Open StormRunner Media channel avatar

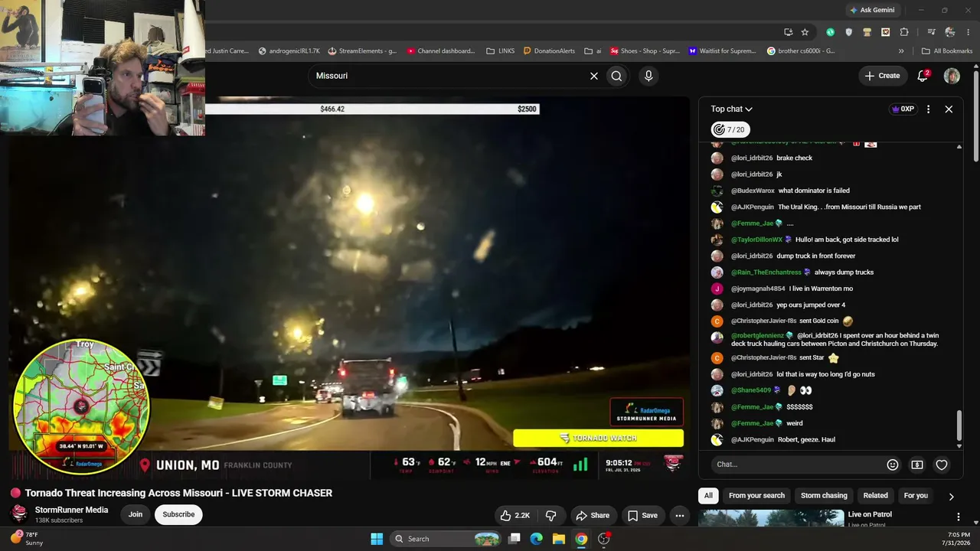tap(20, 514)
